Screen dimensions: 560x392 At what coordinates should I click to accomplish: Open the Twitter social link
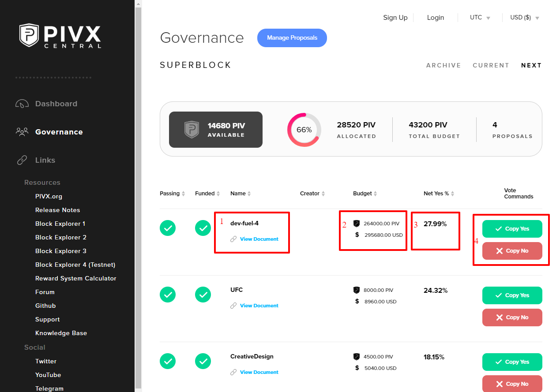pos(46,361)
